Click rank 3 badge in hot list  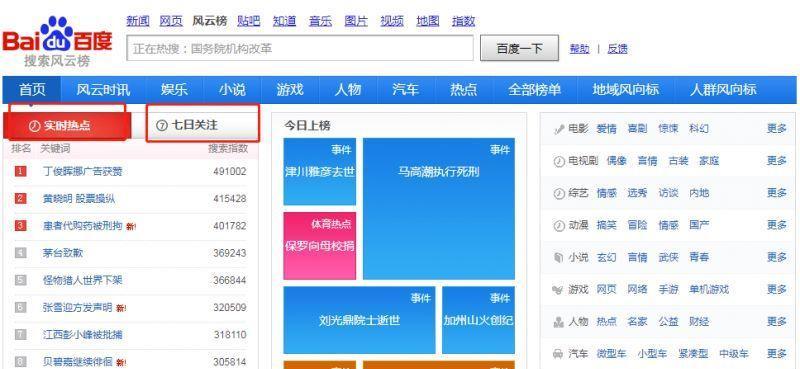tap(20, 225)
